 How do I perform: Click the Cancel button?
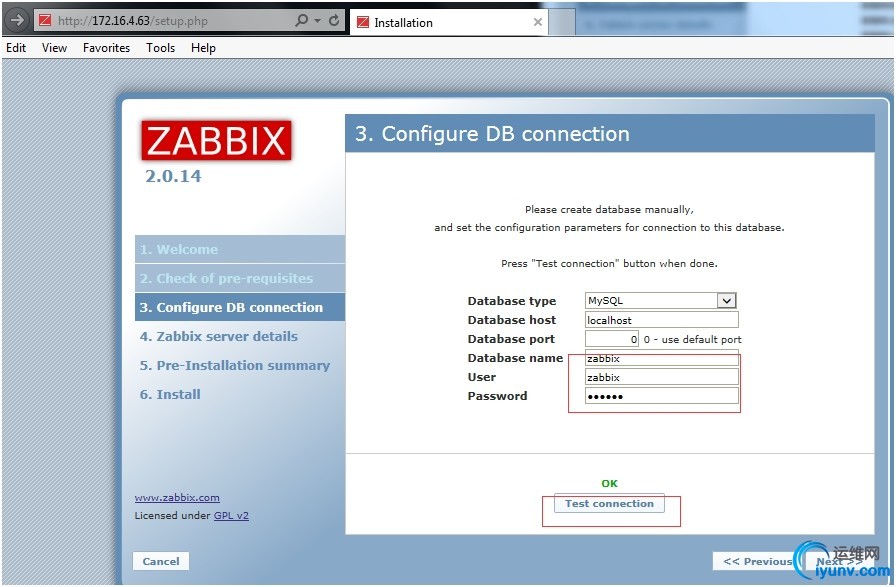pyautogui.click(x=161, y=561)
